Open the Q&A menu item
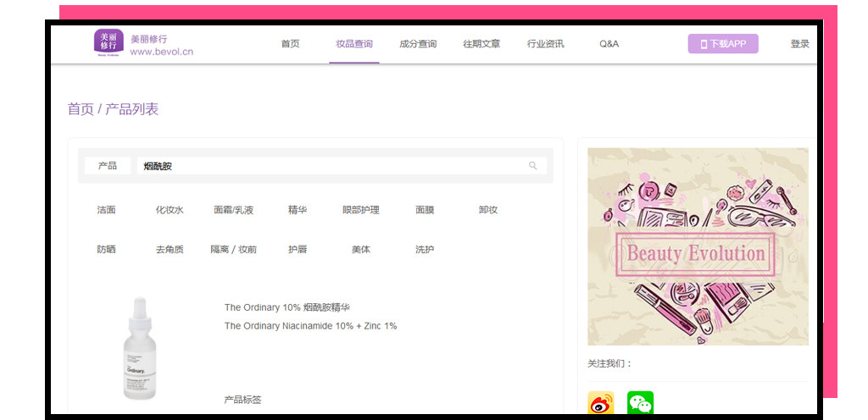Image resolution: width=868 pixels, height=420 pixels. click(x=609, y=44)
